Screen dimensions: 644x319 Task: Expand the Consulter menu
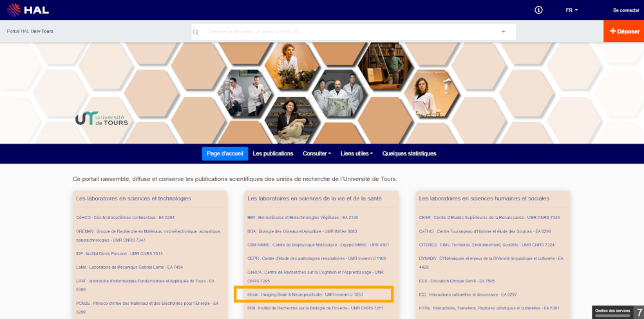(x=317, y=153)
